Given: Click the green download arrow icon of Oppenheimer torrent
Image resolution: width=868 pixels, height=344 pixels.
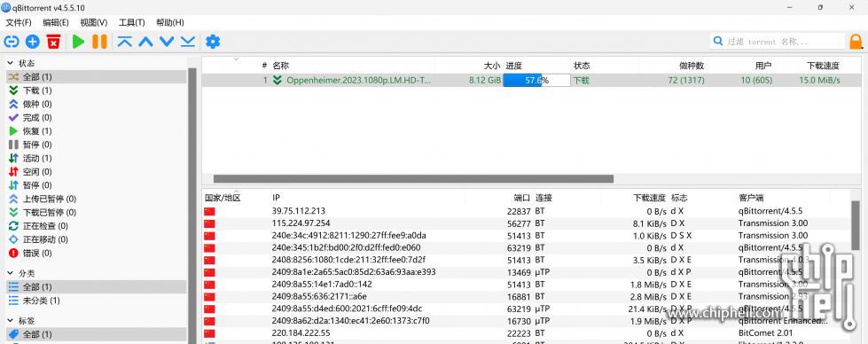Looking at the screenshot, I should 278,81.
